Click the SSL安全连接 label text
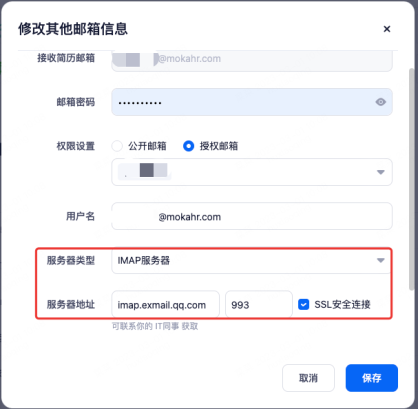 coord(342,304)
